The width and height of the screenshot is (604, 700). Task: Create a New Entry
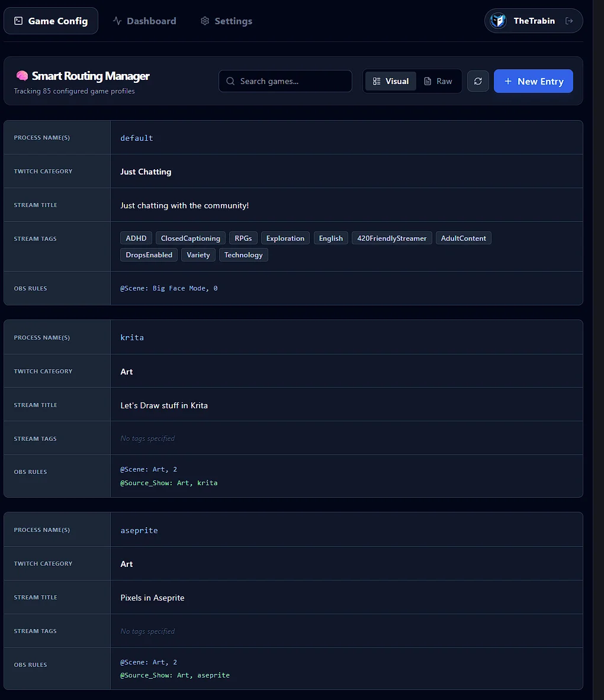pyautogui.click(x=534, y=81)
